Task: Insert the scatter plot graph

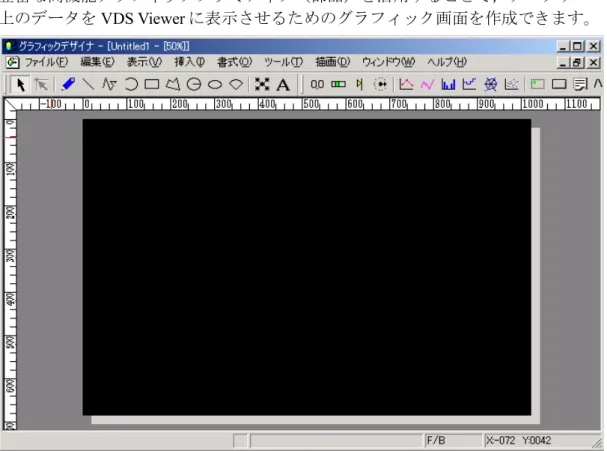Action: 511,84
